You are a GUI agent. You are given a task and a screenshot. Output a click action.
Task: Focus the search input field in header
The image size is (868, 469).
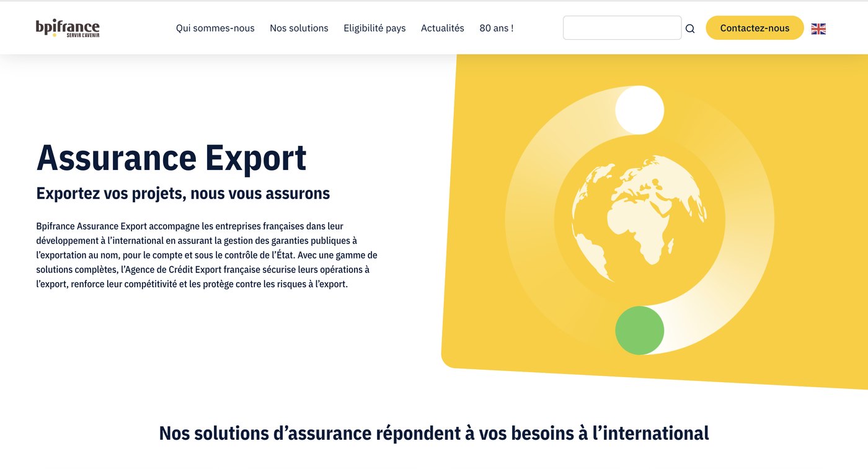pyautogui.click(x=622, y=28)
